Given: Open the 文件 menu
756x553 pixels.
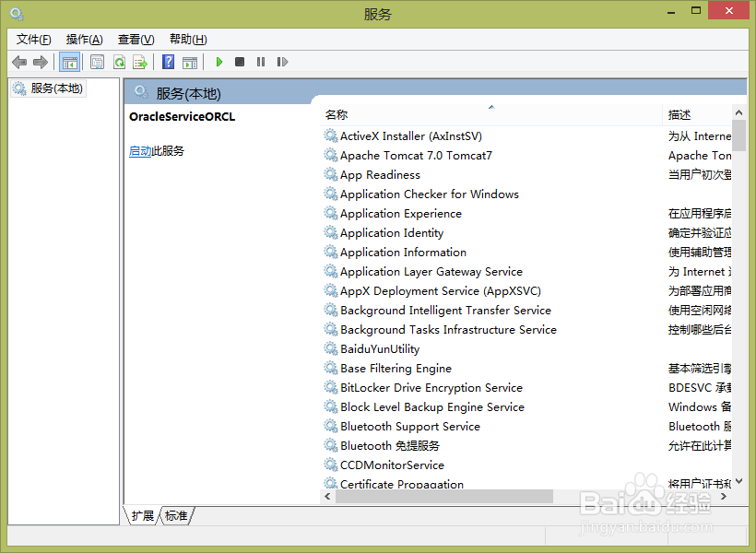Looking at the screenshot, I should 33,39.
